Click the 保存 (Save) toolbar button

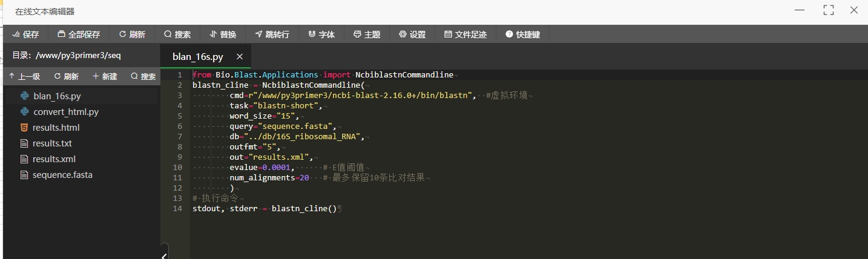click(x=25, y=34)
